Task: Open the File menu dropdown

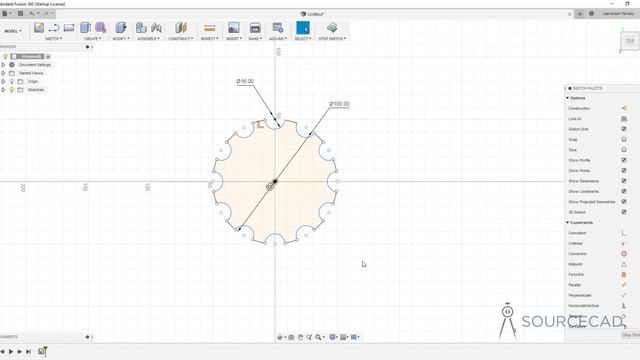Action: [x=6, y=13]
